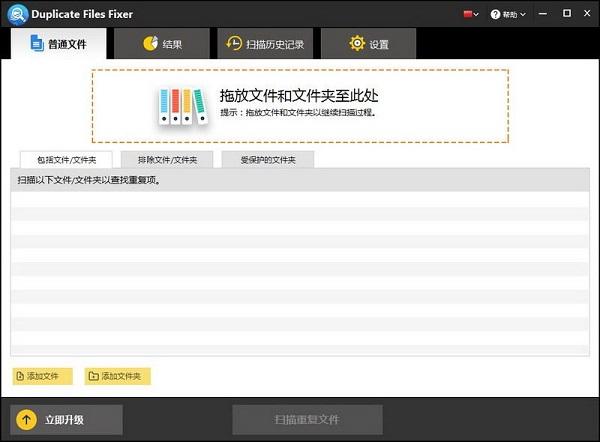The width and height of the screenshot is (600, 442).
Task: Click the 扫描重复文件 button
Action: (x=307, y=419)
